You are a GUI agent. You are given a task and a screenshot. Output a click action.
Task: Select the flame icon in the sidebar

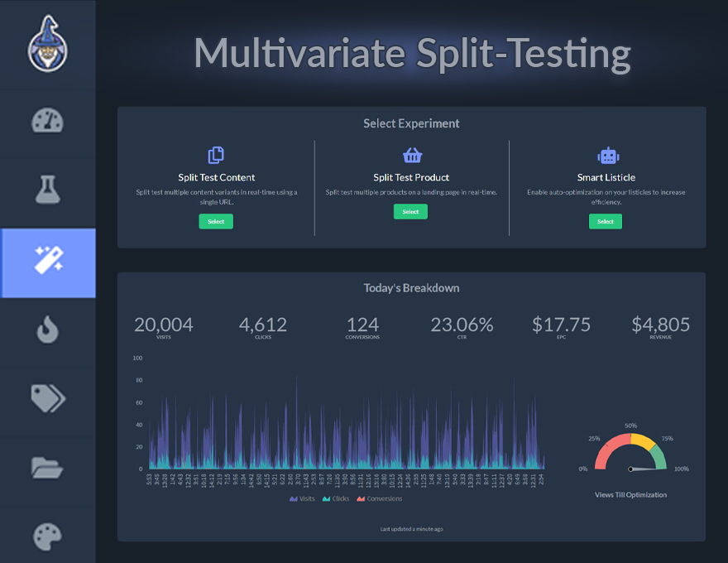(47, 329)
